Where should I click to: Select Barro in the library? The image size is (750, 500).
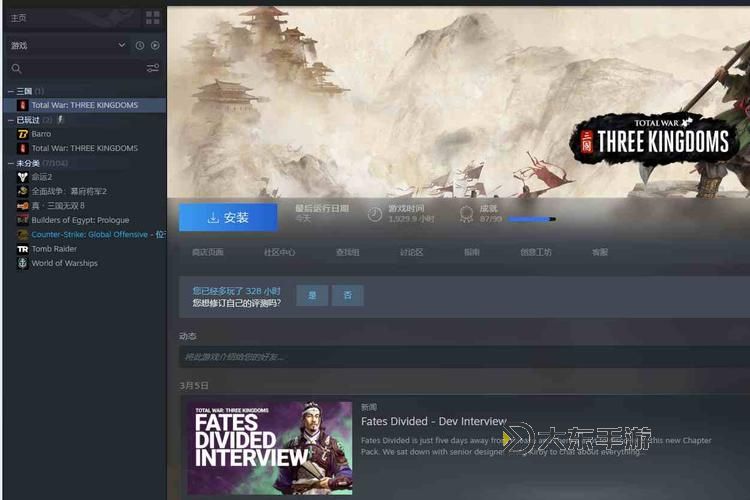(41, 134)
